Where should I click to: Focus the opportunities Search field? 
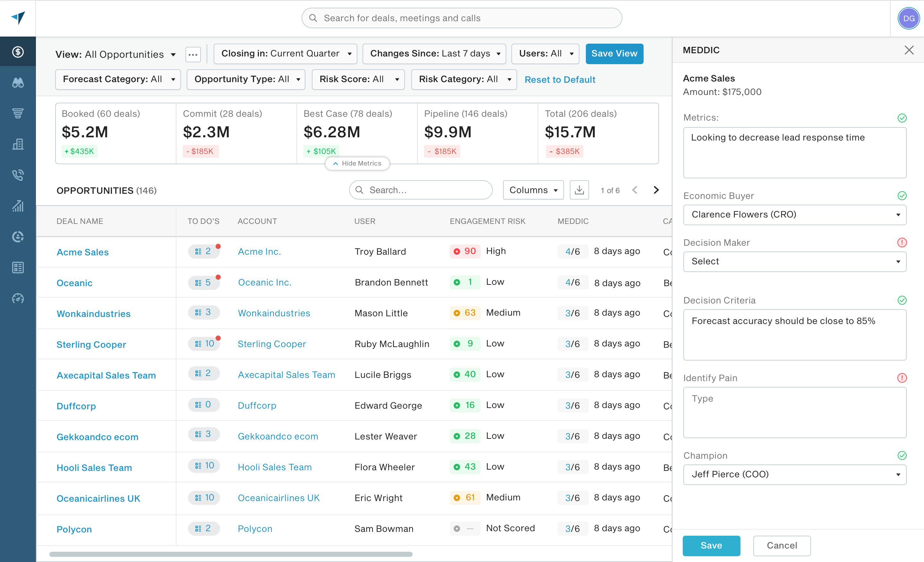pos(420,190)
